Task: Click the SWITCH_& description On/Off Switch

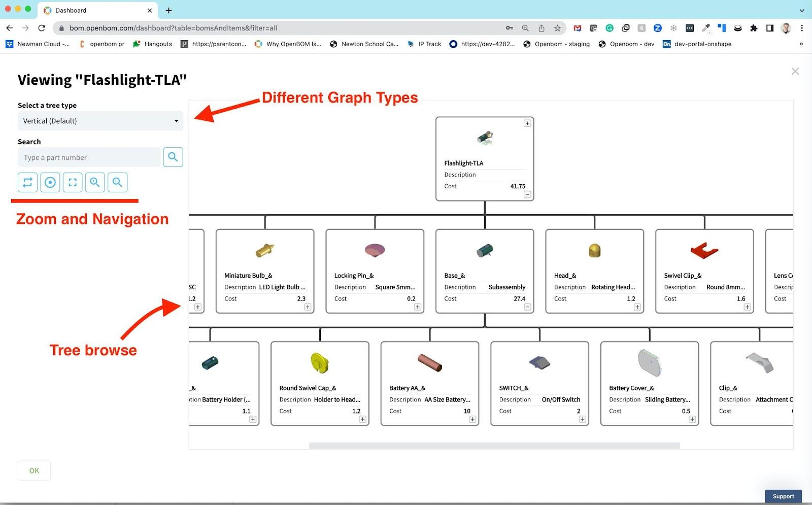Action: (561, 399)
